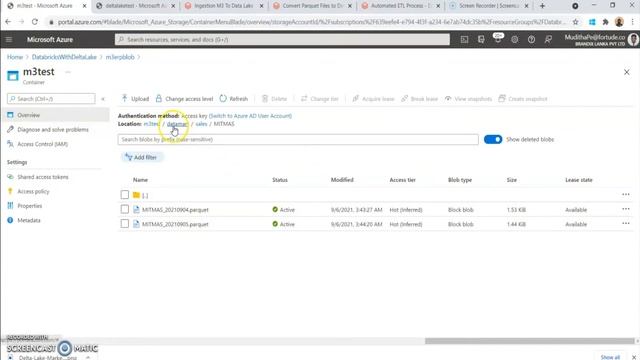The height and width of the screenshot is (360, 640).
Task: Open the MITMAS_20210905.parquet blob
Action: [175, 224]
